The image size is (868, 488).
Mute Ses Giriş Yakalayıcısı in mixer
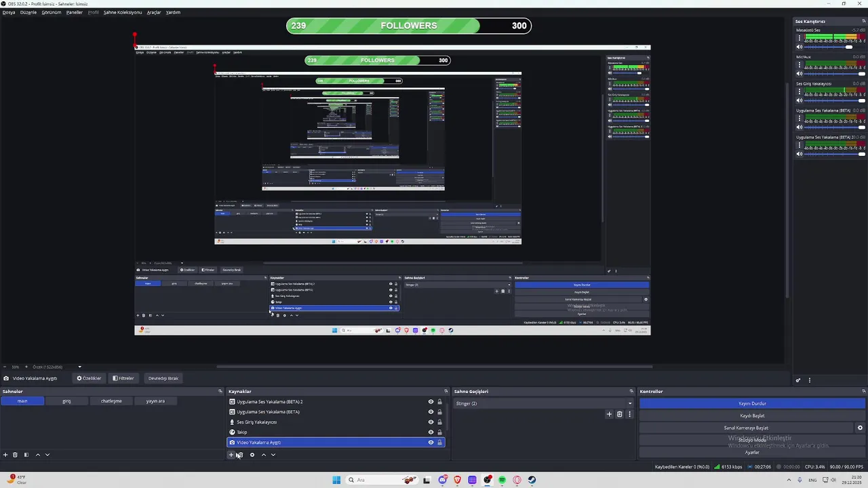(x=800, y=100)
